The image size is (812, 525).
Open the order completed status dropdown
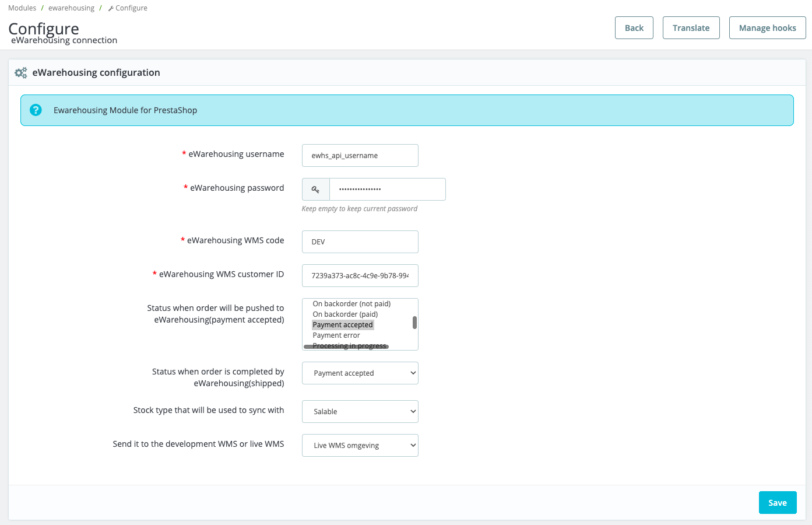(x=360, y=373)
